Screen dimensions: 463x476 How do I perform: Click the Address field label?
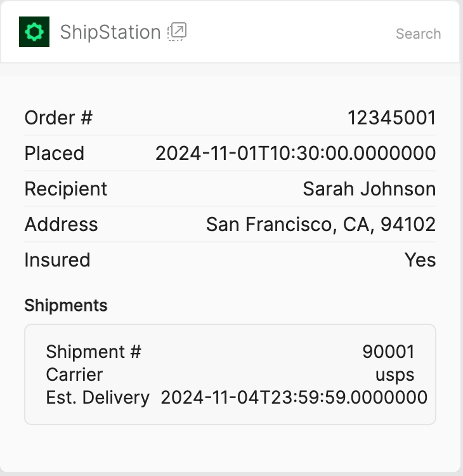[x=61, y=224]
